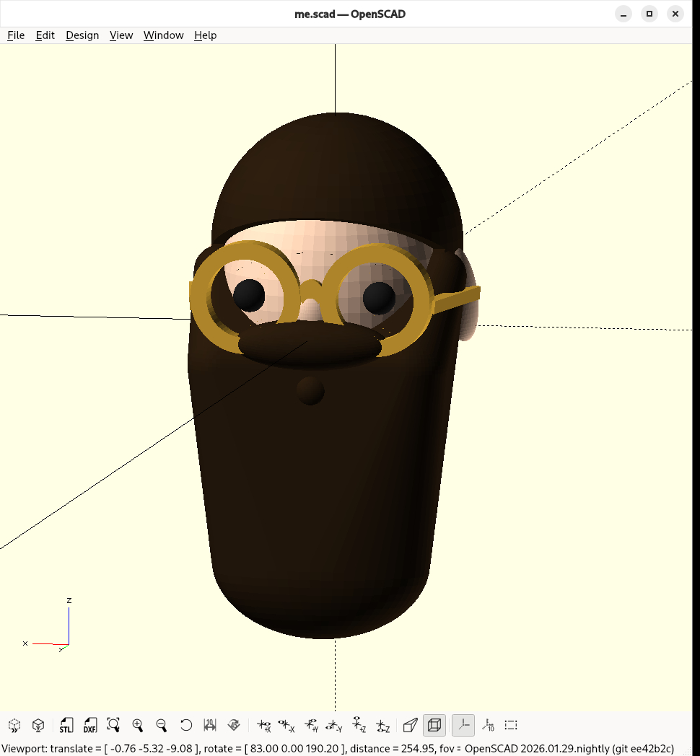This screenshot has height=756, width=700.
Task: Click the Preview icon in the bottom toolbar
Action: coord(14,725)
